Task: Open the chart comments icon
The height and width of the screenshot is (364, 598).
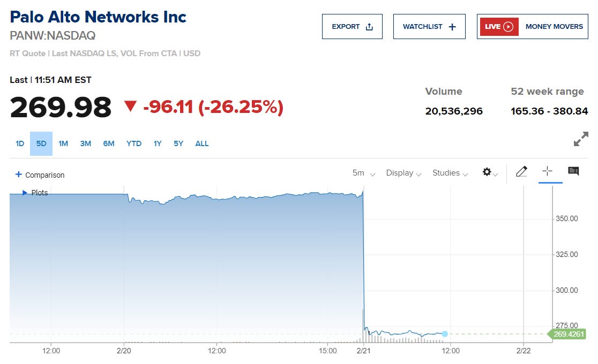Action: pos(573,171)
